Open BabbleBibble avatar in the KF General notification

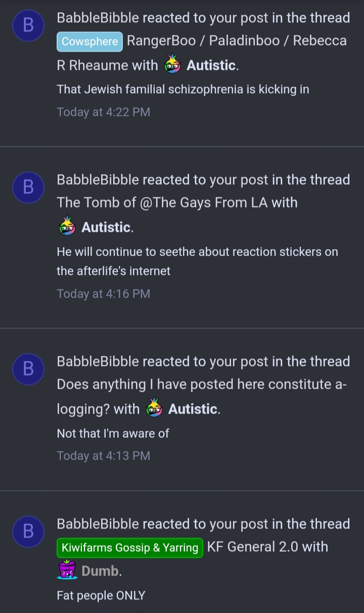tap(28, 532)
